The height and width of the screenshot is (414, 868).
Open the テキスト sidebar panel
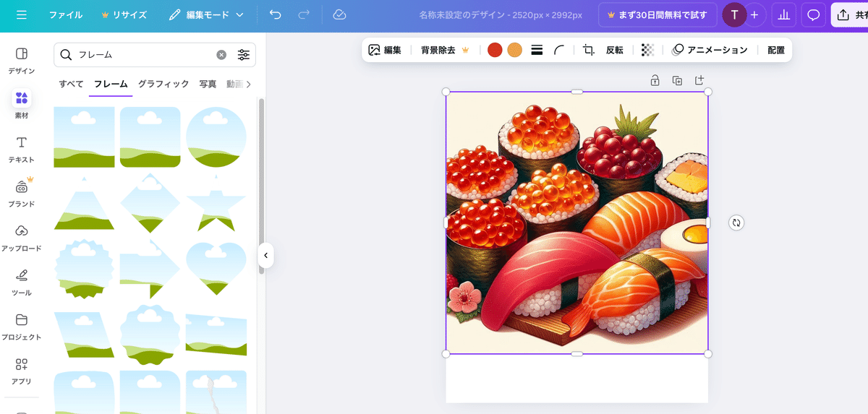(x=22, y=150)
